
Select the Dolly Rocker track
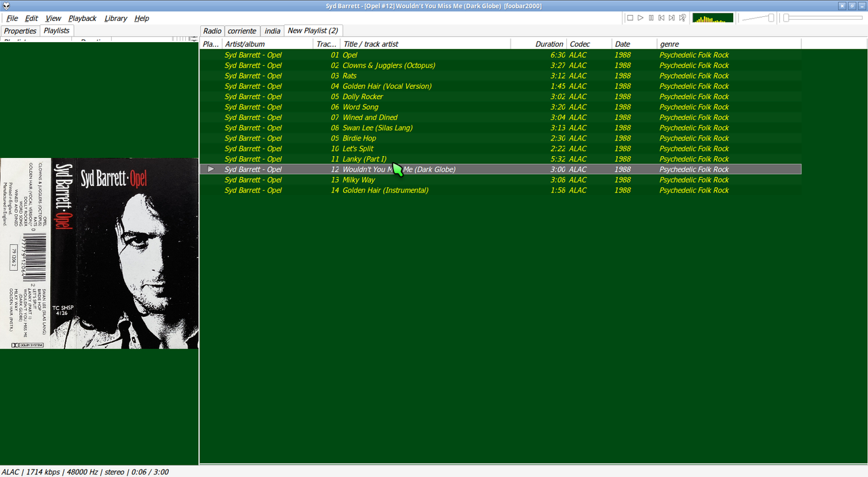[500, 96]
